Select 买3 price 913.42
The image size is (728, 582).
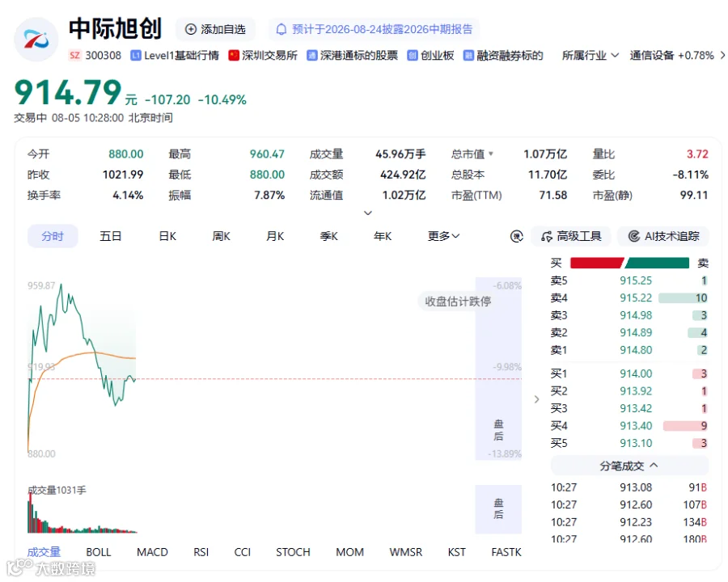click(x=636, y=408)
